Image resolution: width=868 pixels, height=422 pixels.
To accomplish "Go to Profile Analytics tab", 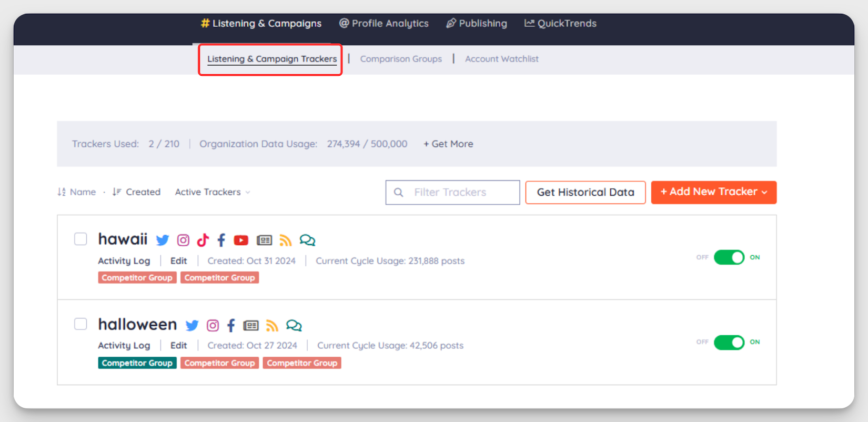I will (384, 23).
